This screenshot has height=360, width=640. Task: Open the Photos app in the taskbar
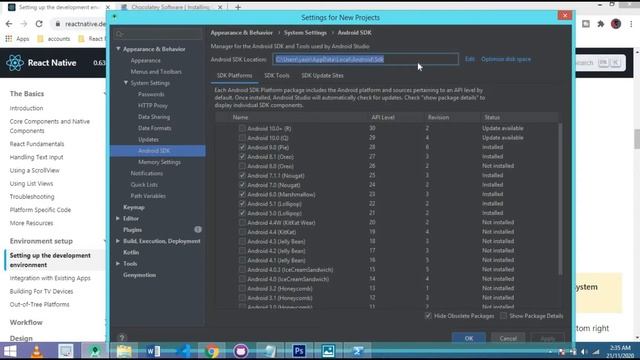coord(328,351)
